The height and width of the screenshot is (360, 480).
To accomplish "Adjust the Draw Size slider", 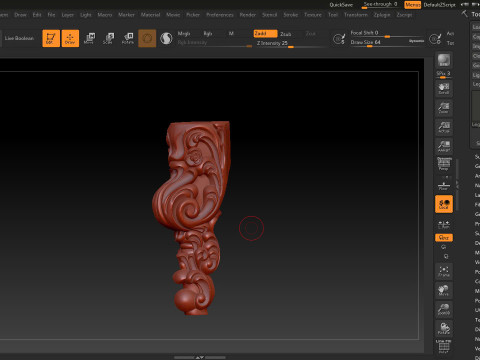I will 379,42.
